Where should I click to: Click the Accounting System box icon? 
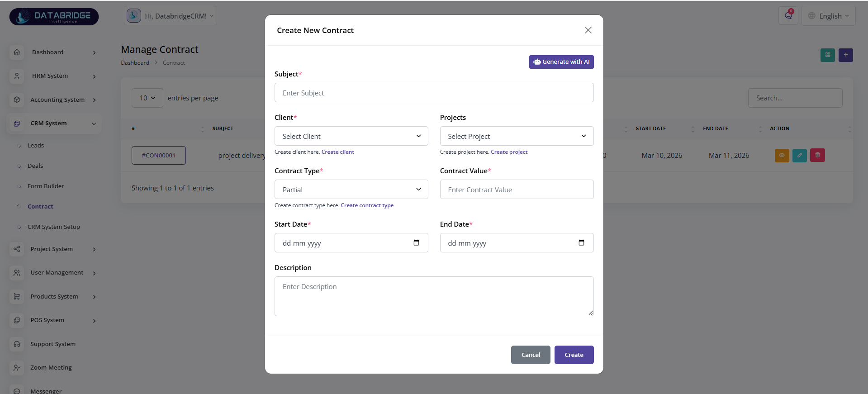(17, 100)
